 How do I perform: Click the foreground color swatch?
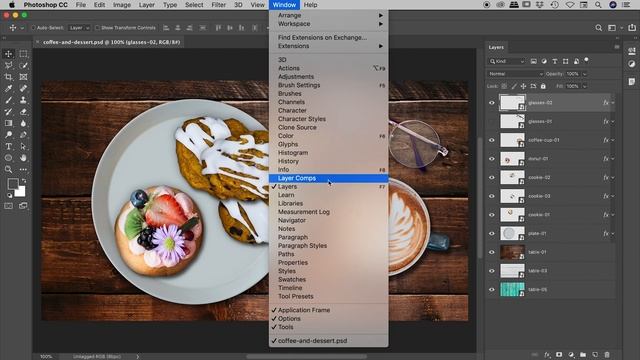pos(13,184)
